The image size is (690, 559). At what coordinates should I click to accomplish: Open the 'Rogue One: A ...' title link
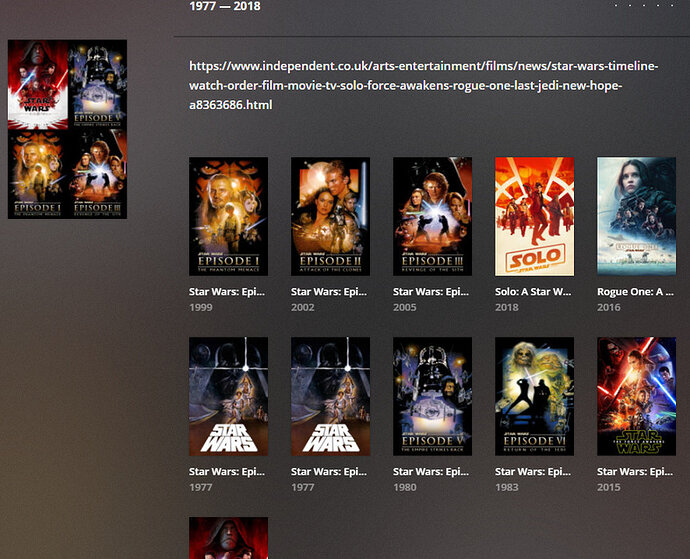(635, 292)
